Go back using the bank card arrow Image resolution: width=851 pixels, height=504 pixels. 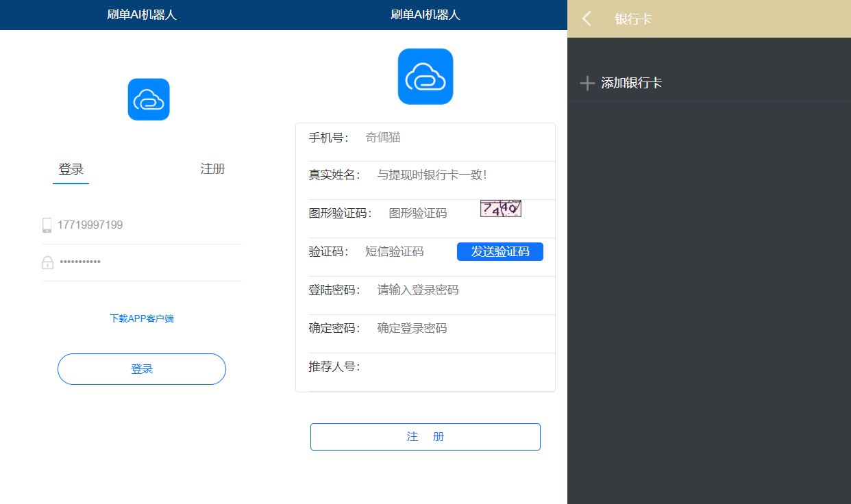[x=587, y=18]
